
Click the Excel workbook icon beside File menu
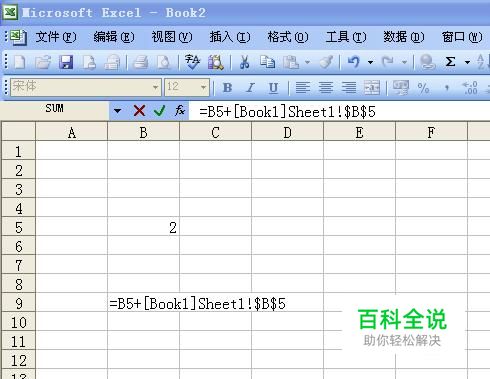point(18,37)
